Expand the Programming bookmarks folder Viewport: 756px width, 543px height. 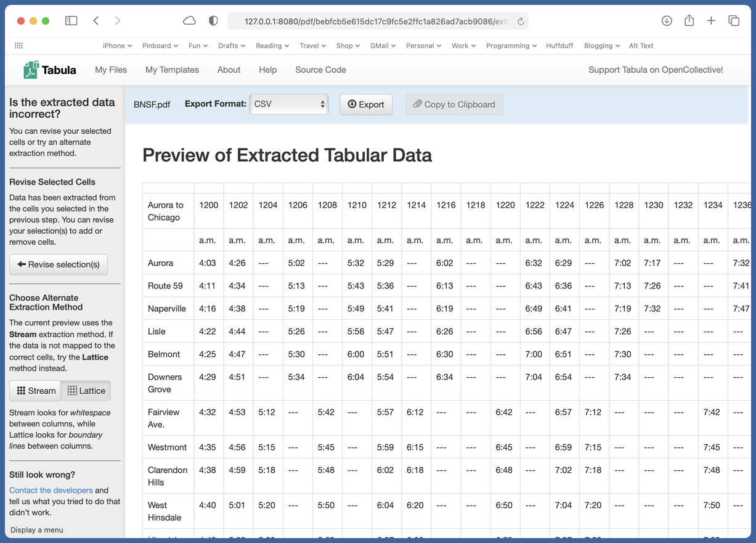[x=511, y=46]
